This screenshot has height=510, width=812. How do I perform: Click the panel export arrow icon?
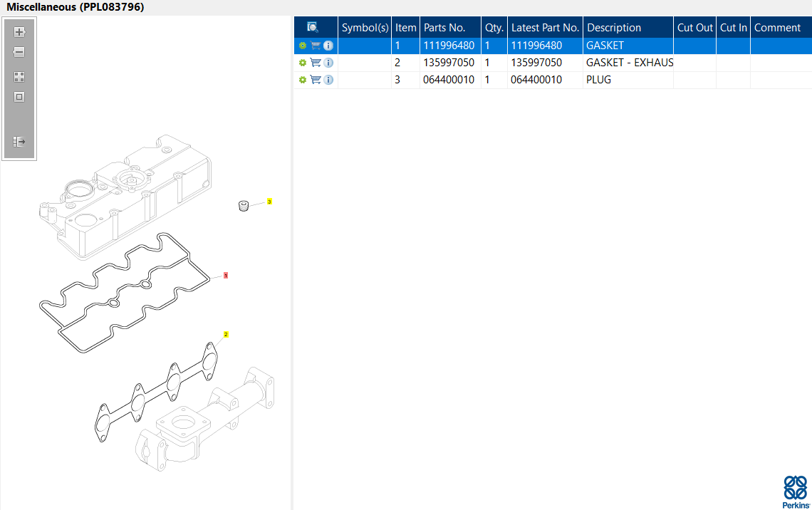pos(19,141)
